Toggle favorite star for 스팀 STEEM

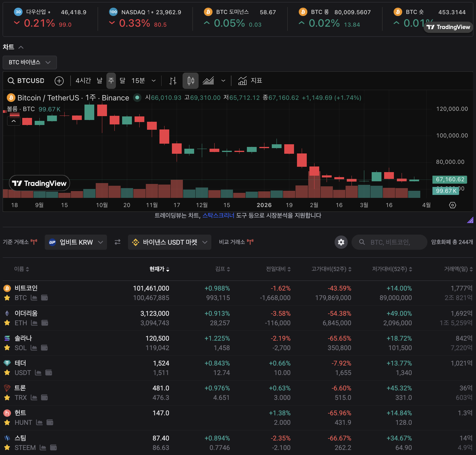point(7,448)
